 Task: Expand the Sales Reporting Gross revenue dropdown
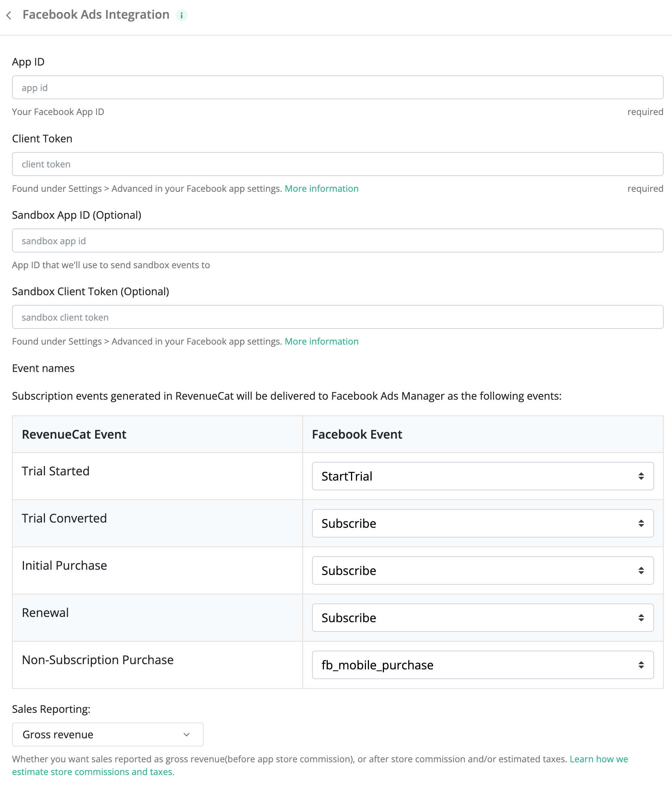click(108, 734)
